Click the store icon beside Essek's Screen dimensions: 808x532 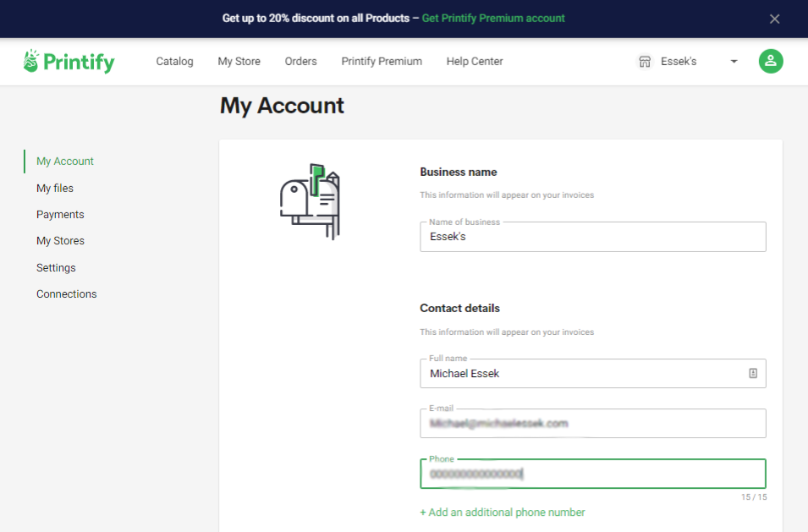645,62
